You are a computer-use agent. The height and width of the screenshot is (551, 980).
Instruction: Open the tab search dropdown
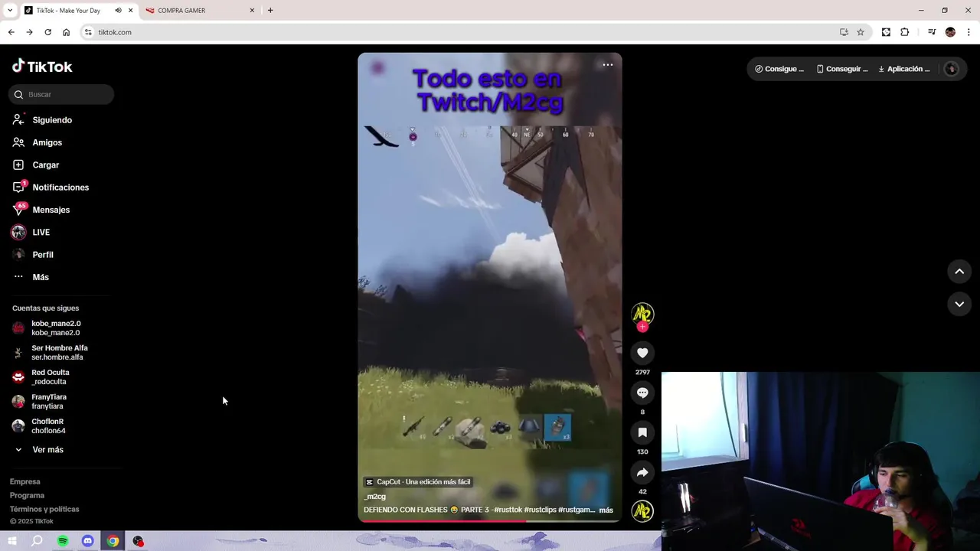coord(10,11)
